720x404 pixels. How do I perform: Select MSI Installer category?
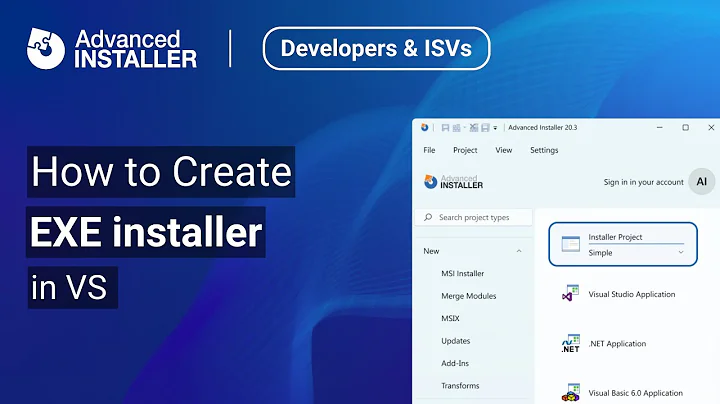[x=462, y=274]
